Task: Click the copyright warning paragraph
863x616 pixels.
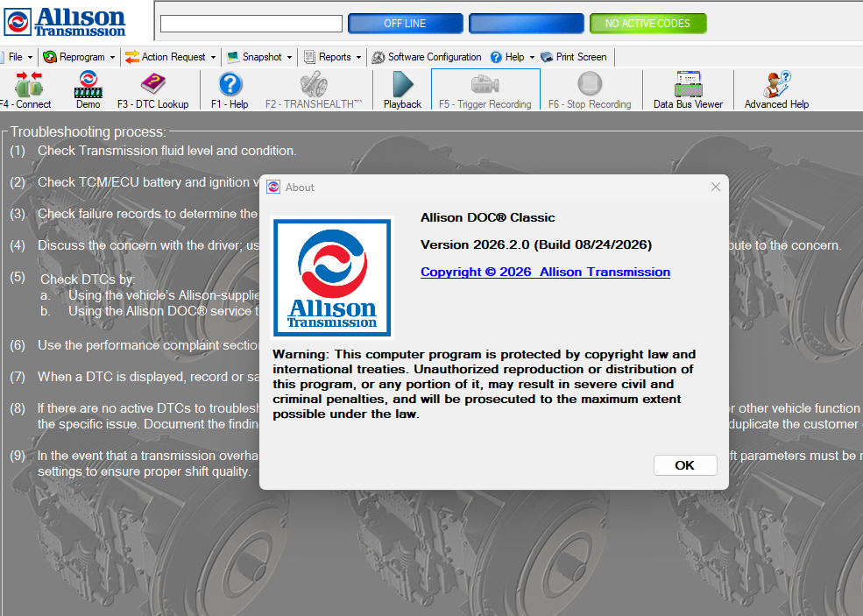Action: tap(485, 385)
